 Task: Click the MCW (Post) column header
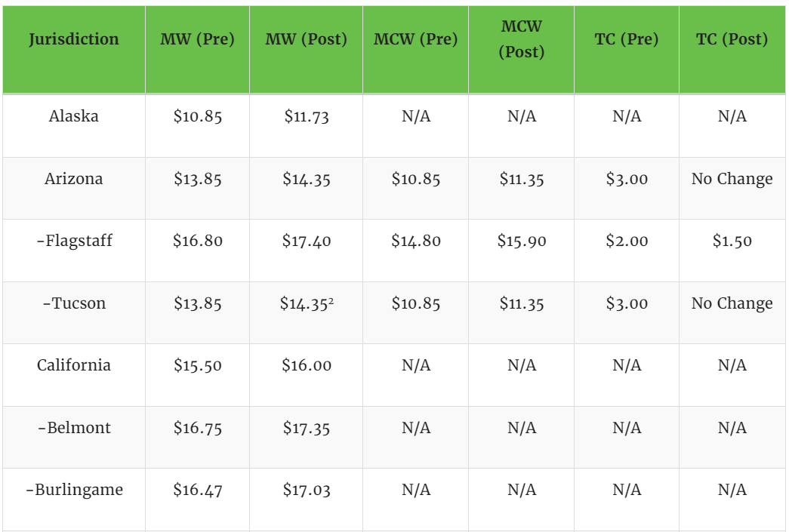pyautogui.click(x=521, y=39)
